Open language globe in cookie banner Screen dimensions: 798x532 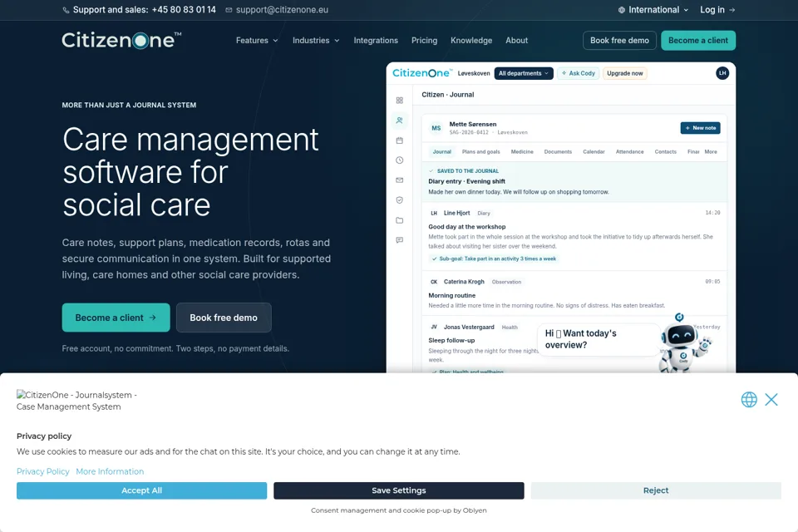pyautogui.click(x=749, y=400)
